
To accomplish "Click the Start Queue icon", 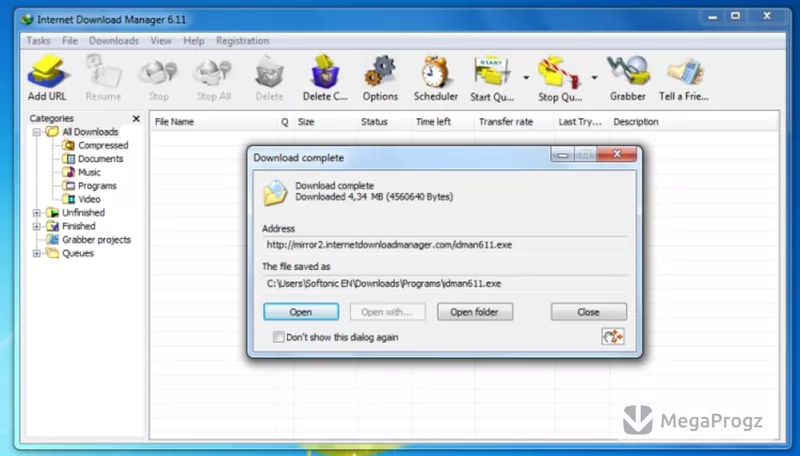I will point(492,72).
